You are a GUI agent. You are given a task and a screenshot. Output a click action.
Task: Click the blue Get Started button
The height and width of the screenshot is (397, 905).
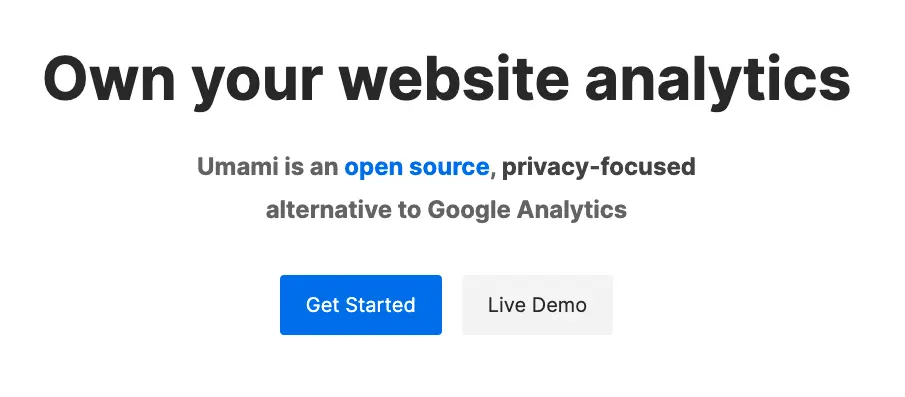click(361, 305)
